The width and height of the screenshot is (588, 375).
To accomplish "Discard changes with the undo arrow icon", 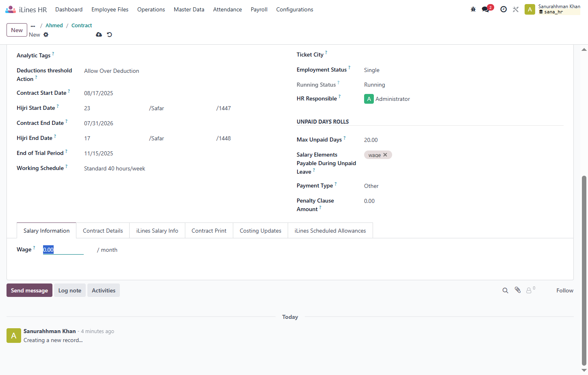I will tap(109, 35).
